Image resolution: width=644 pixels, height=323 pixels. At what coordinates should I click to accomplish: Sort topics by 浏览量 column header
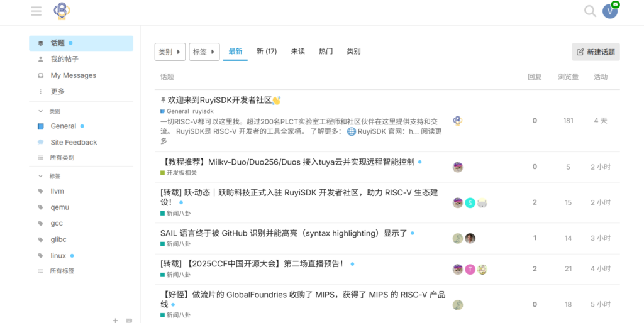568,77
